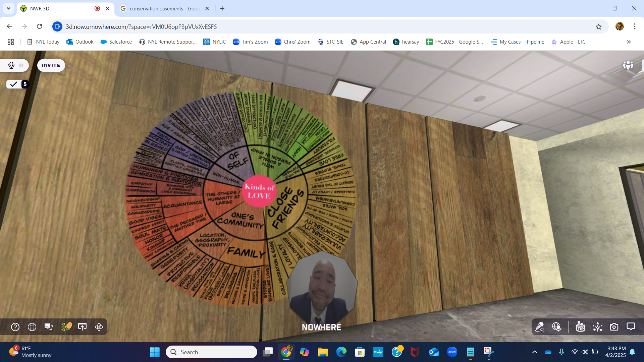Open the NYL Remote Support bookmark
This screenshot has width=644, height=362.
coord(168,42)
